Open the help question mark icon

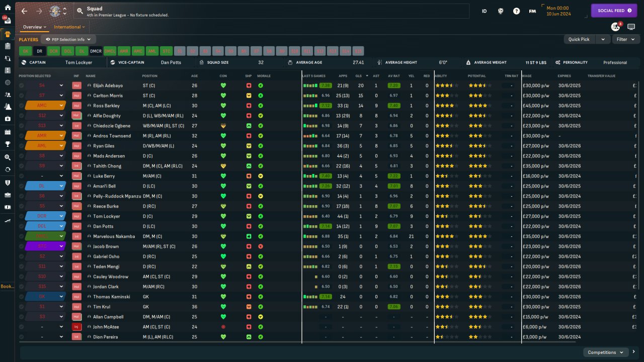[x=516, y=11]
